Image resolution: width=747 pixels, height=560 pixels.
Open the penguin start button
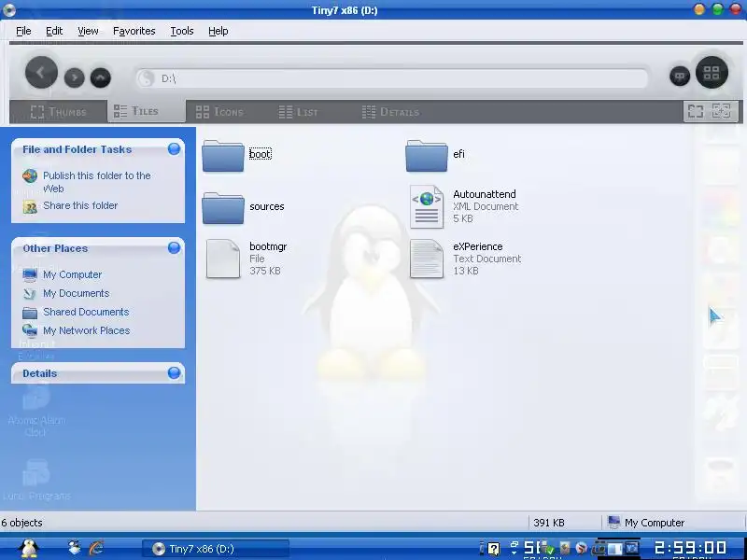(x=29, y=549)
